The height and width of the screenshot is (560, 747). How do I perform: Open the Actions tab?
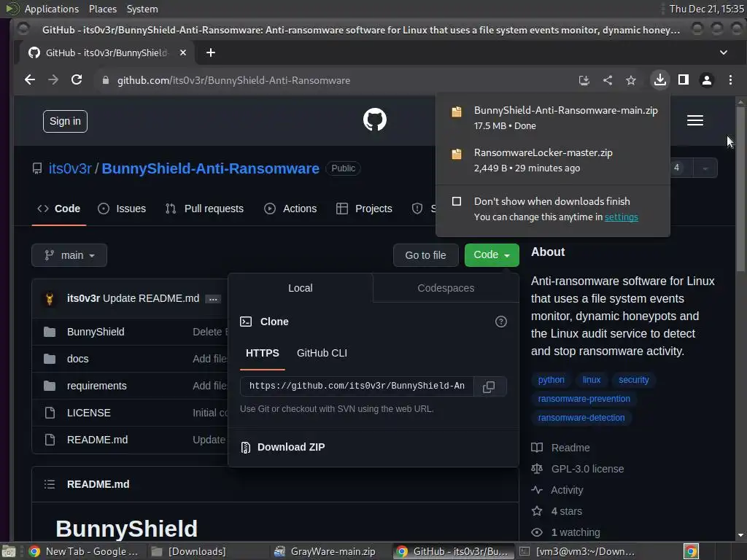[x=290, y=209]
